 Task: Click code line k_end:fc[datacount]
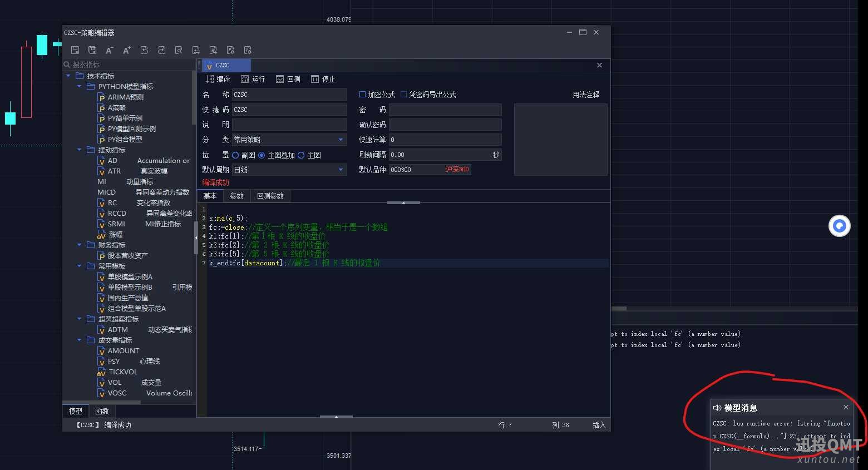click(294, 263)
